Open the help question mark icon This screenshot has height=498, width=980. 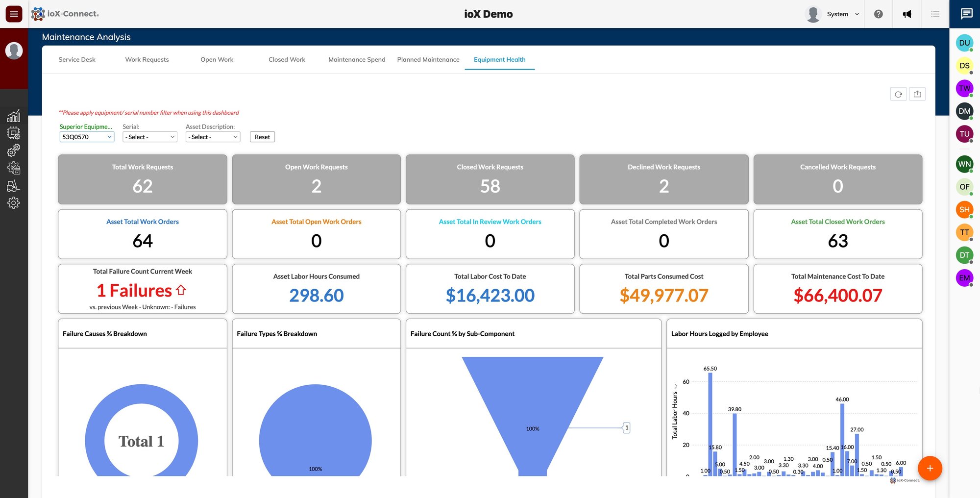coord(878,14)
